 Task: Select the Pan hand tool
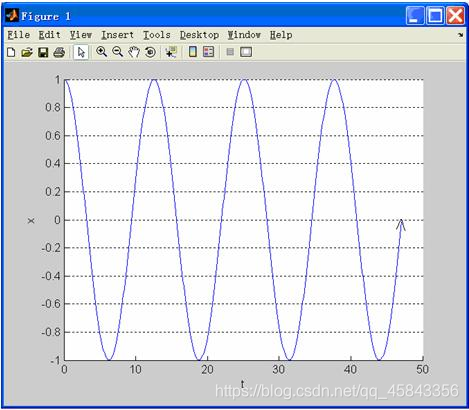[x=134, y=52]
